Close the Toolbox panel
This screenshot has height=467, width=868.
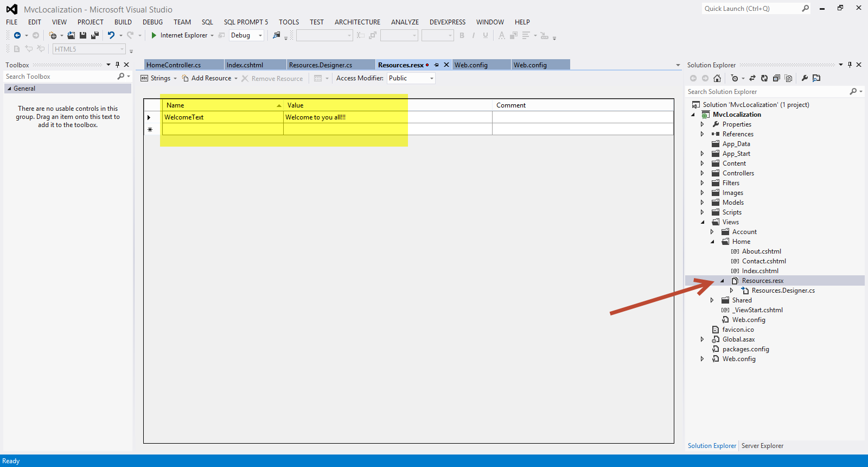coord(126,65)
